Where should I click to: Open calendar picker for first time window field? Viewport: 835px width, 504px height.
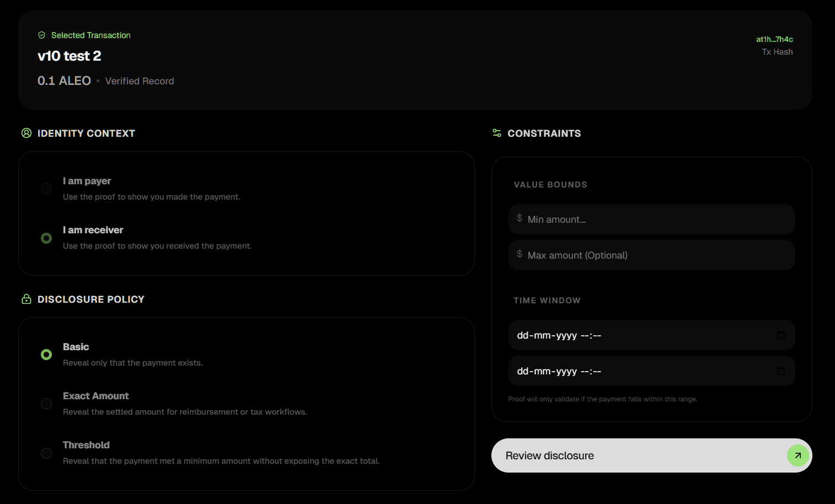coord(781,335)
